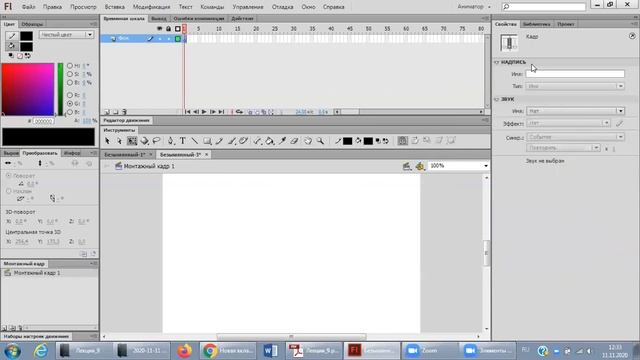Select the Rectangle tool
640x360 pixels.
[207, 141]
